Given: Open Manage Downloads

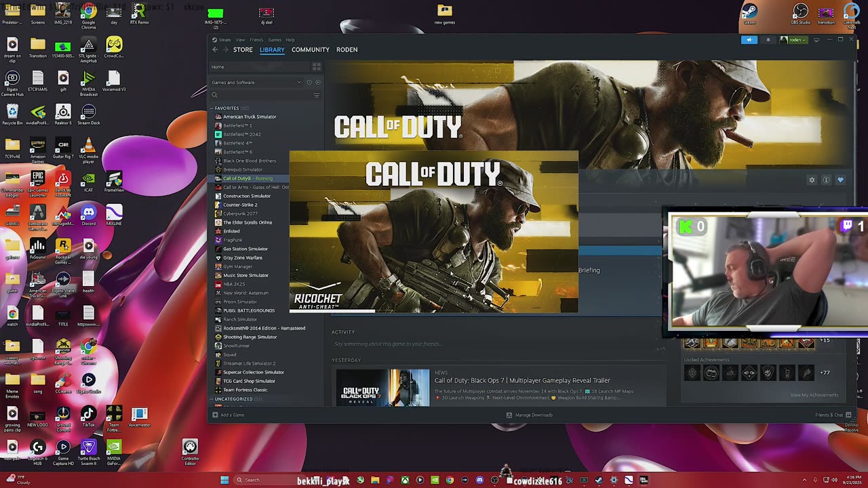Looking at the screenshot, I should (x=530, y=415).
